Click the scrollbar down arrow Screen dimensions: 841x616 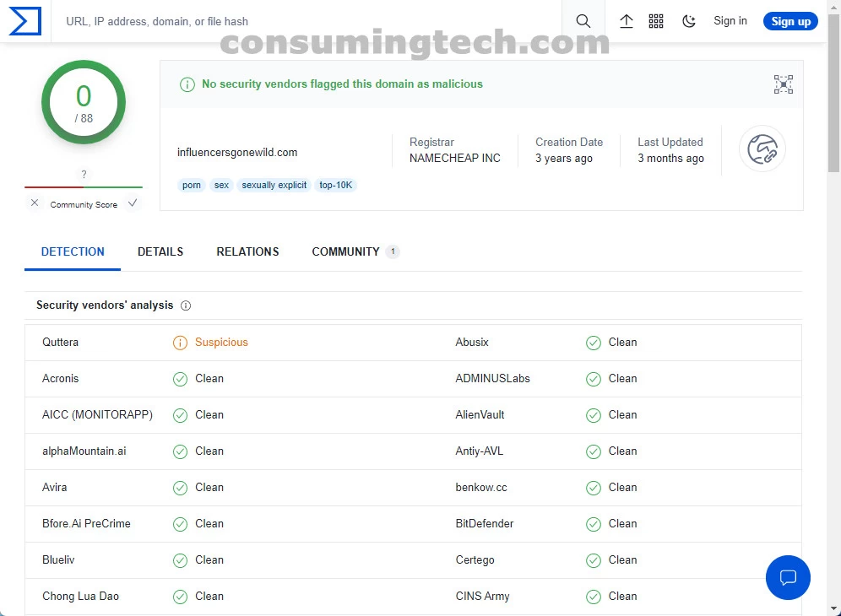834,608
